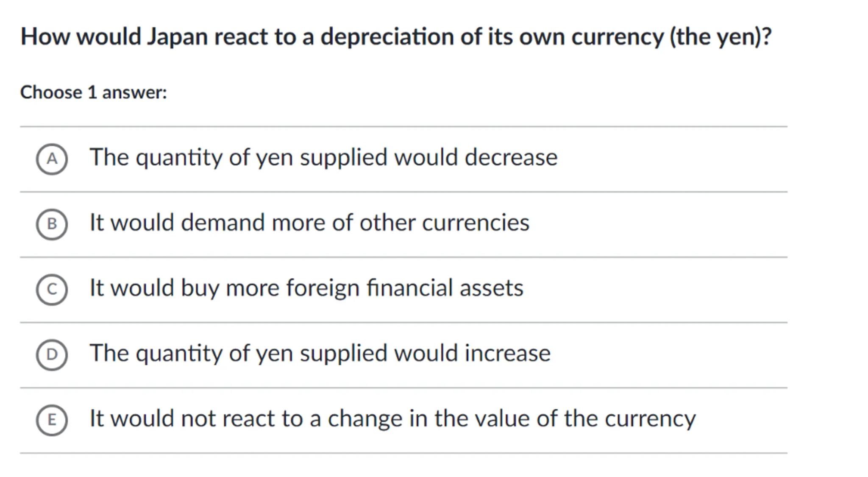Click the word 'decrease' in option A
The width and height of the screenshot is (868, 477).
[511, 157]
